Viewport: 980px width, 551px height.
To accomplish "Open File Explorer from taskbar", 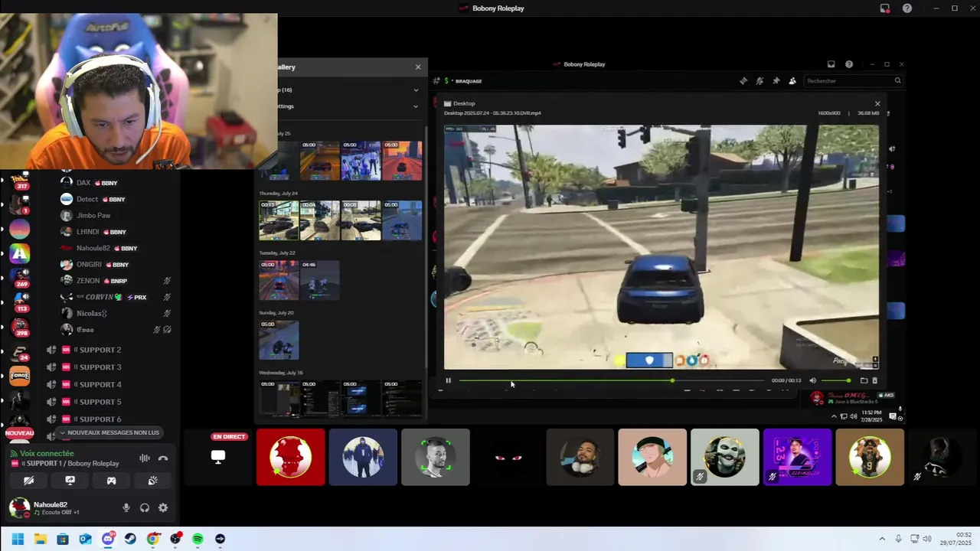I will [40, 539].
